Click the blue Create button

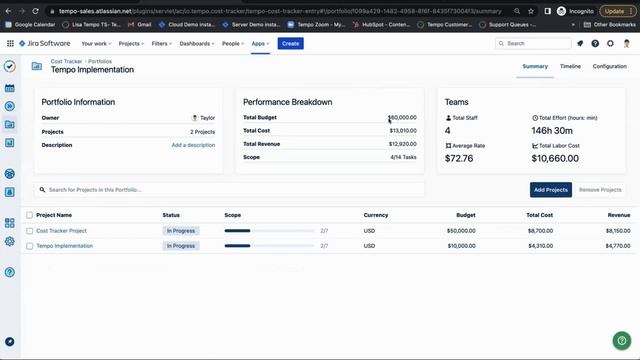[291, 43]
